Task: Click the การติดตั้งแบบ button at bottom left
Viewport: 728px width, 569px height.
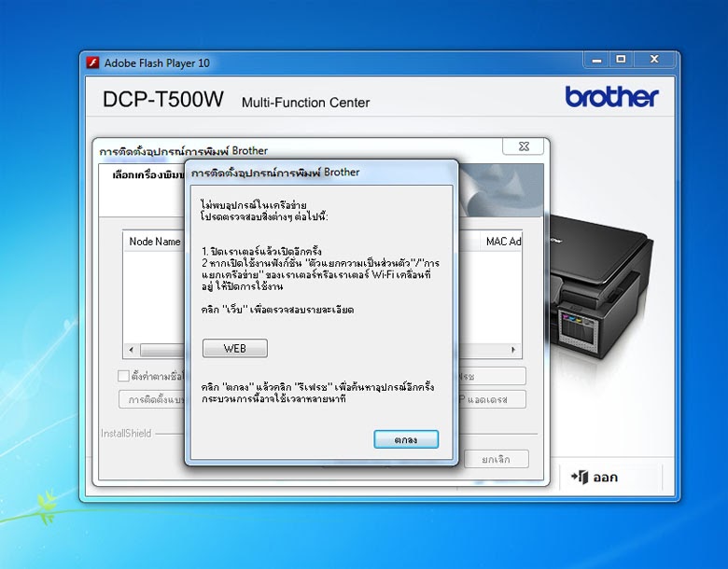Action: click(x=152, y=399)
